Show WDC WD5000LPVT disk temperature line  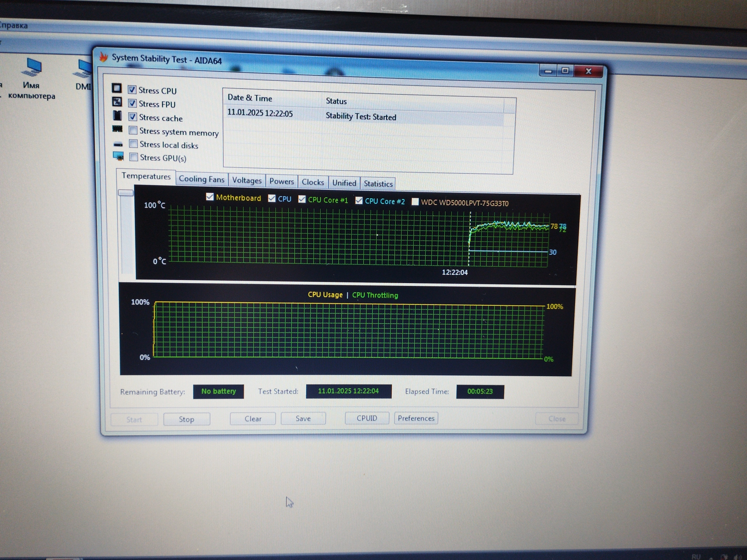[415, 202]
